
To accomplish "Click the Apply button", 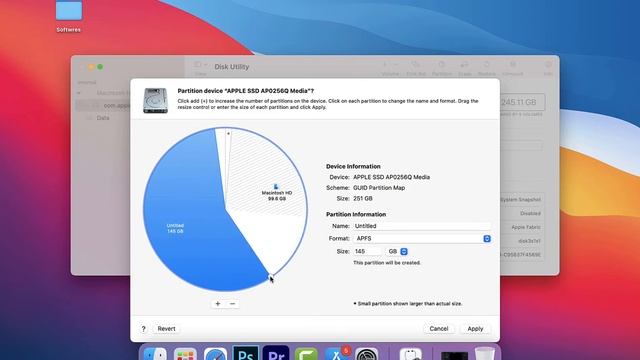I will coord(475,329).
